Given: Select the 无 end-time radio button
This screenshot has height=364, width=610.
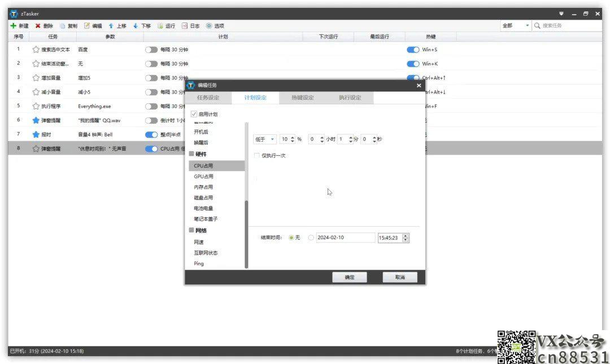Looking at the screenshot, I should [x=291, y=238].
